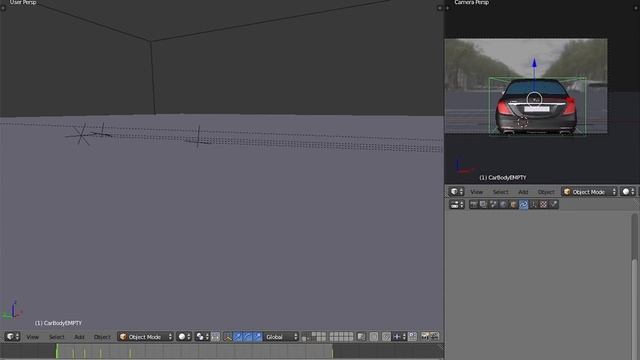Open Object tab (orange cube) in Properties
This screenshot has width=640, height=360.
point(513,204)
